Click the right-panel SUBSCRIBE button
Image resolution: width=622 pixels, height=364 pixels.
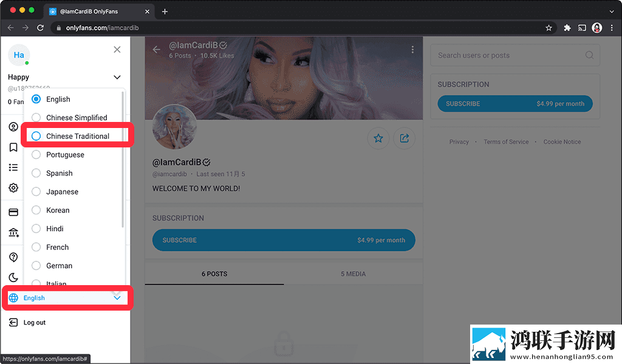coord(515,104)
